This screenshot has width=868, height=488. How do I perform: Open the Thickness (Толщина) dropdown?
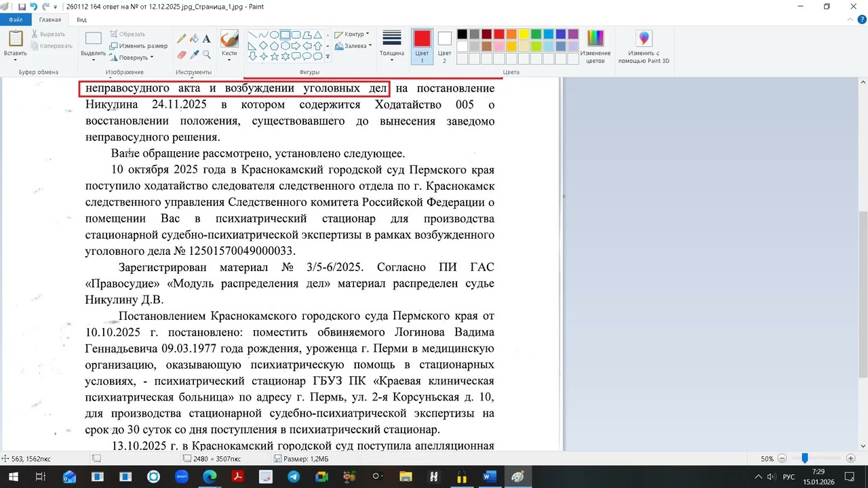[392, 46]
